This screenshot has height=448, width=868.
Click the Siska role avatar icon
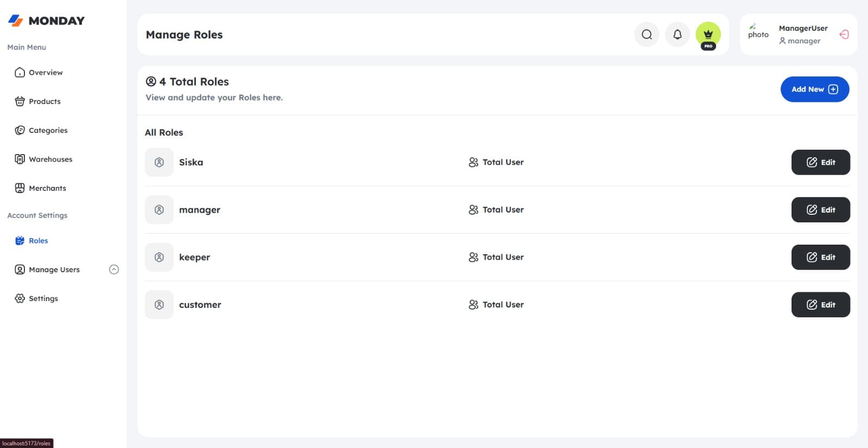tap(159, 162)
